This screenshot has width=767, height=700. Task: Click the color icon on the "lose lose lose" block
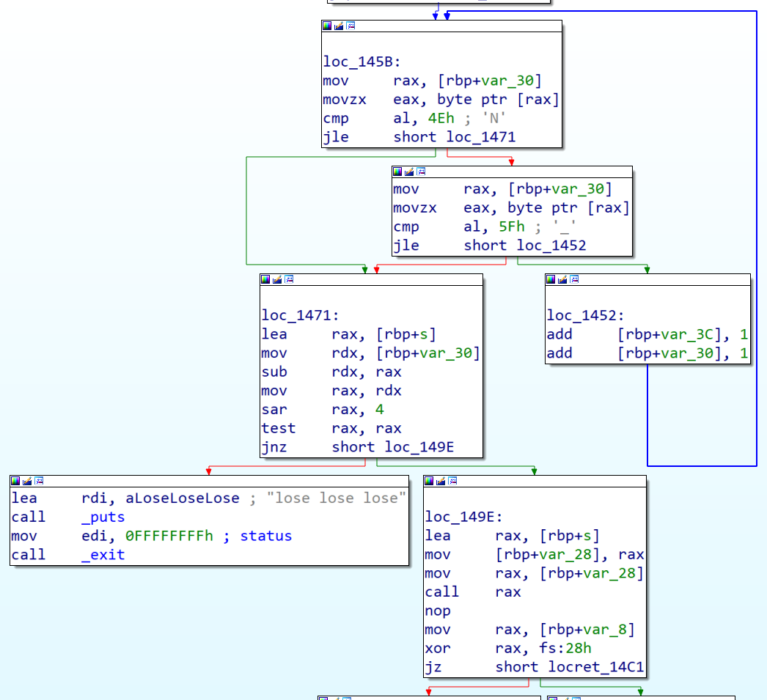(15, 481)
